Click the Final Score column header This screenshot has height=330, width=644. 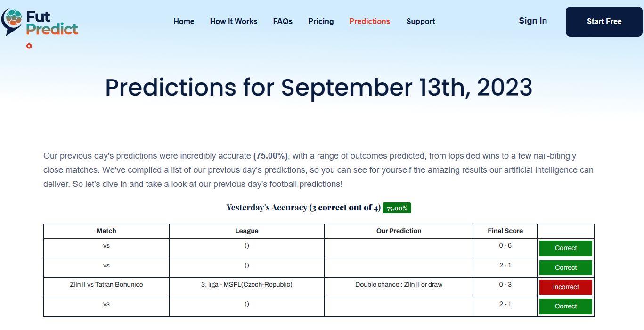(x=505, y=231)
